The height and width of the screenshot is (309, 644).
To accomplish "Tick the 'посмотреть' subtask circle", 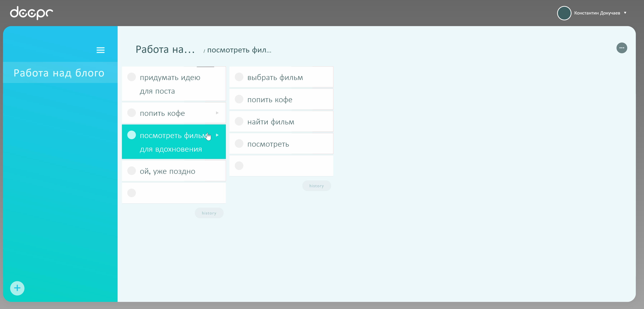I will [239, 144].
